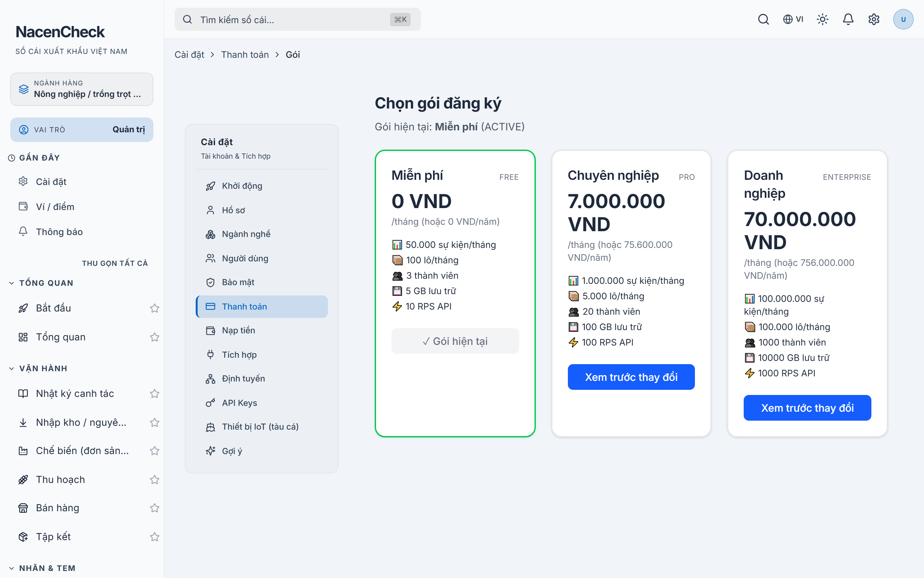Go to Thanh toán breadcrumb

click(x=245, y=55)
